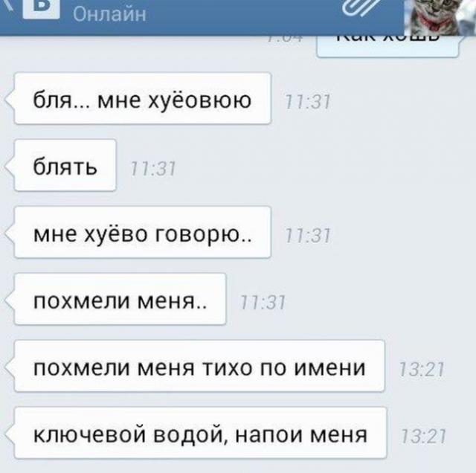
Task: Click the VK logo icon
Action: tap(42, 9)
